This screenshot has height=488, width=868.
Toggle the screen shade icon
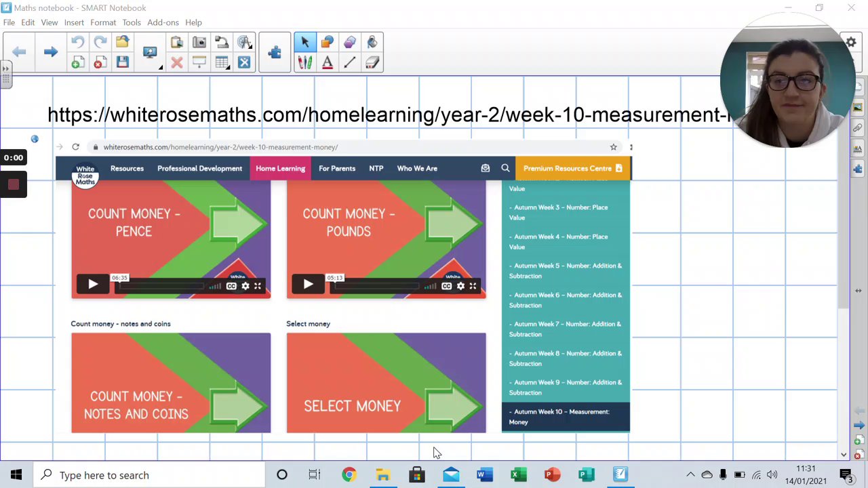click(x=199, y=63)
